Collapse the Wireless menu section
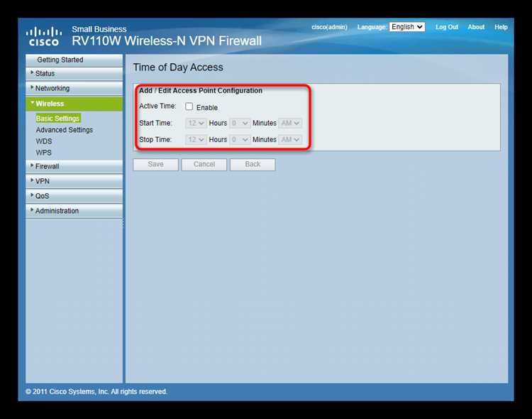532x419 pixels. coord(74,104)
